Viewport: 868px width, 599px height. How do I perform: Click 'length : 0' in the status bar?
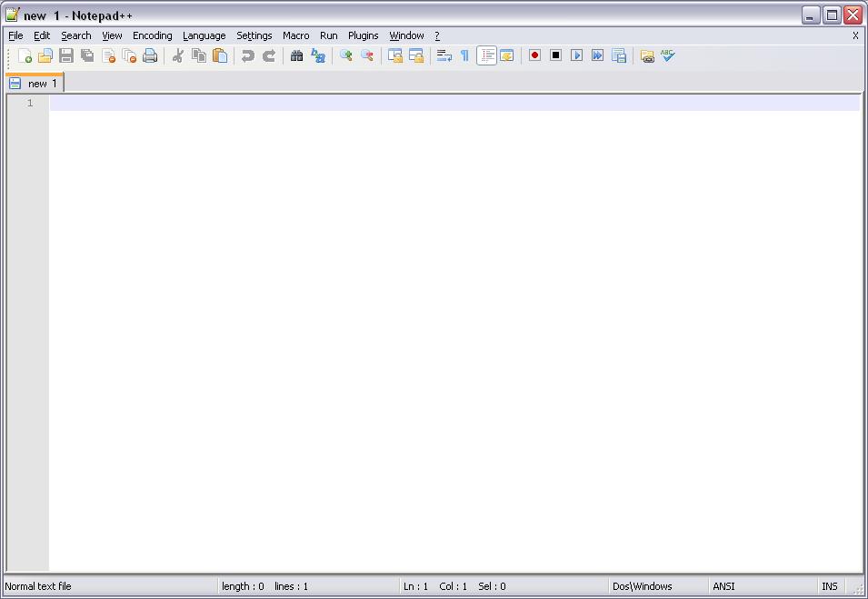tap(243, 586)
